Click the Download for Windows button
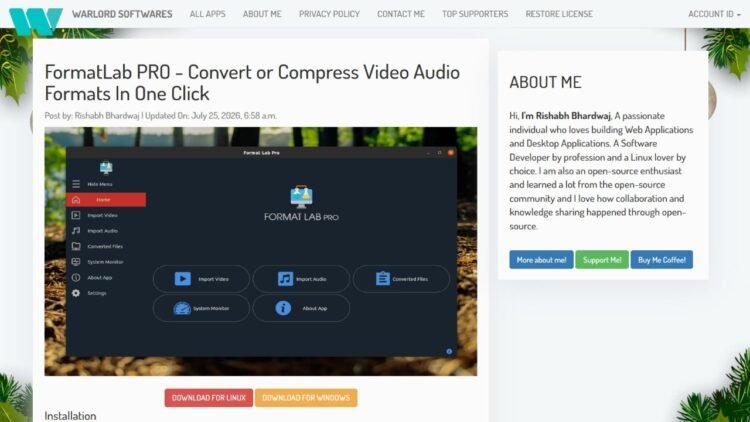This screenshot has height=422, width=750. coord(306,398)
